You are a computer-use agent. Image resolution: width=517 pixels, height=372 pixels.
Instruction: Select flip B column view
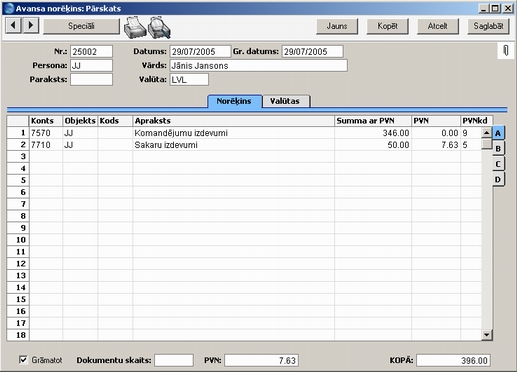point(498,149)
